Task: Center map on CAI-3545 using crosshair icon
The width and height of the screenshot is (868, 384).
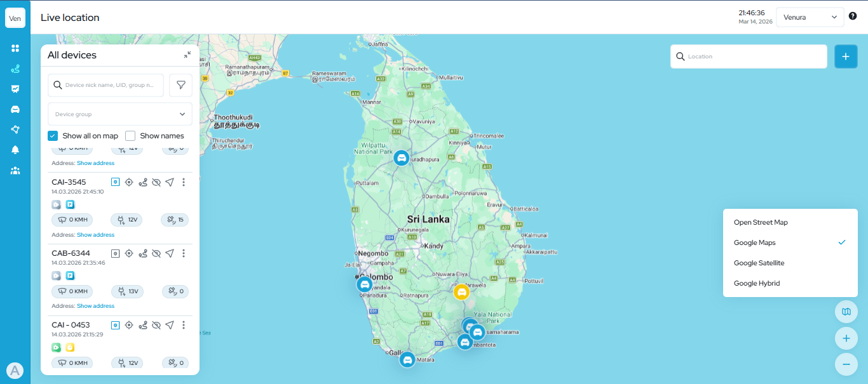Action: [129, 182]
